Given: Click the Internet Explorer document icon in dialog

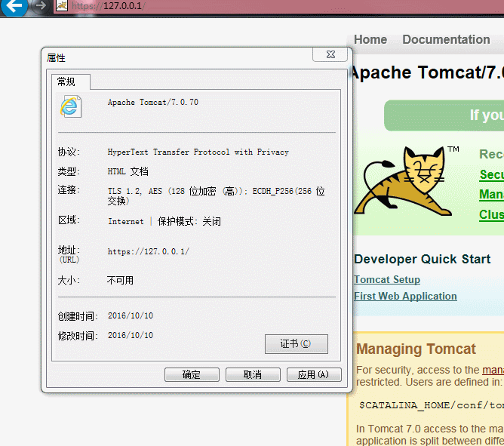Looking at the screenshot, I should click(x=71, y=106).
